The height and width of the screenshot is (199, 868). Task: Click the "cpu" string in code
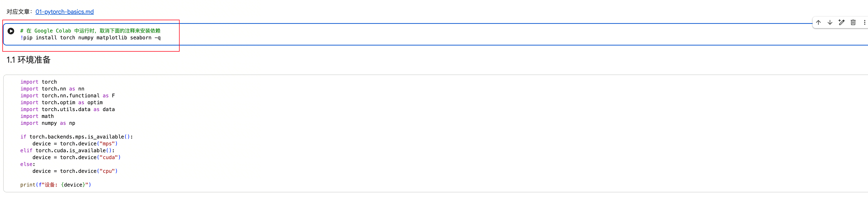coord(107,171)
